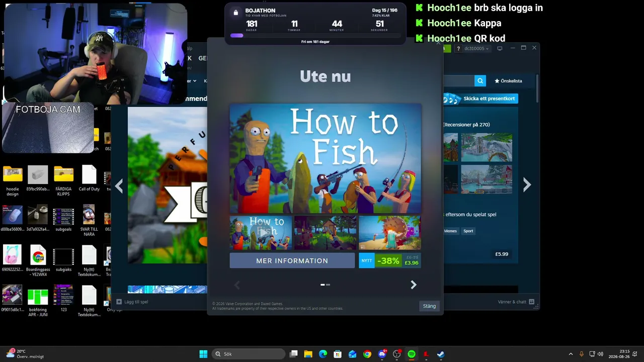Viewport: 644px width, 362px height.
Task: Open the dc310005 account dropdown in Steam
Action: click(476, 48)
